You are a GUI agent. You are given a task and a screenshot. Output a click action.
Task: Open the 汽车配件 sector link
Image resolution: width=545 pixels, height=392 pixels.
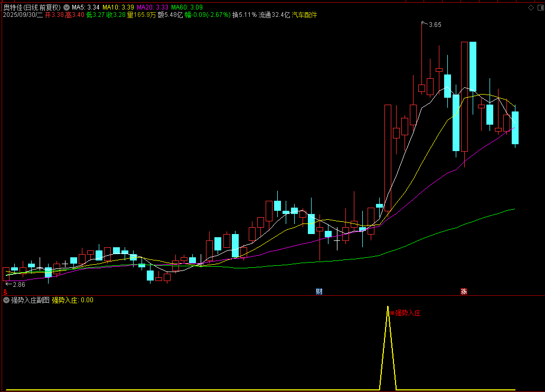click(304, 15)
